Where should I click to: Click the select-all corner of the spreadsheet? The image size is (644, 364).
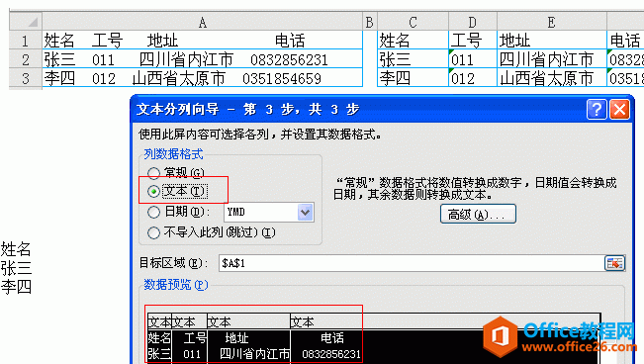pyautogui.click(x=26, y=22)
